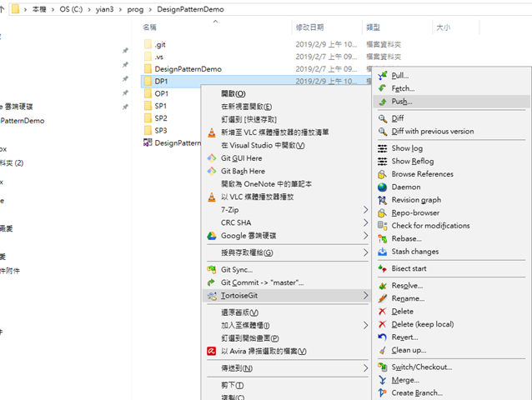This screenshot has height=400, width=532.
Task: Click the Switch/Checkout icon
Action: [x=383, y=367]
